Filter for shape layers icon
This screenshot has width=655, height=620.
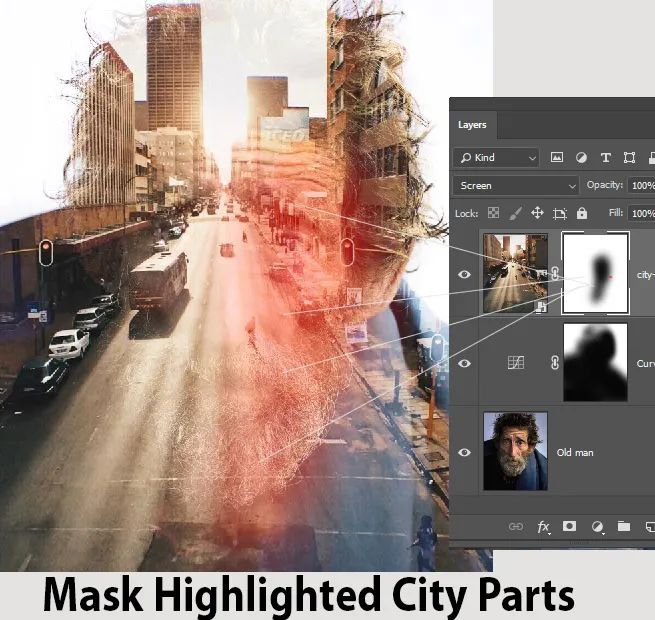point(630,158)
